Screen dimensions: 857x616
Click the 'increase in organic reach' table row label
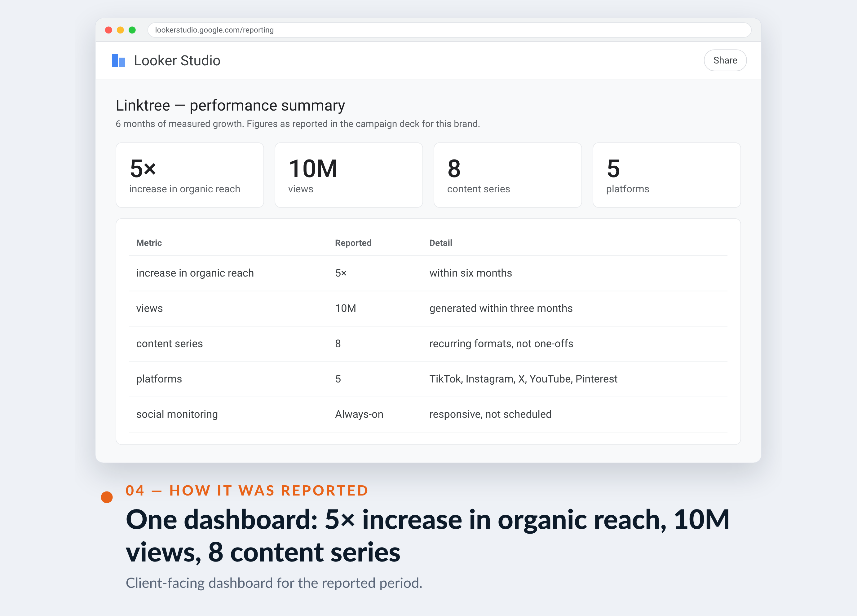tap(195, 273)
